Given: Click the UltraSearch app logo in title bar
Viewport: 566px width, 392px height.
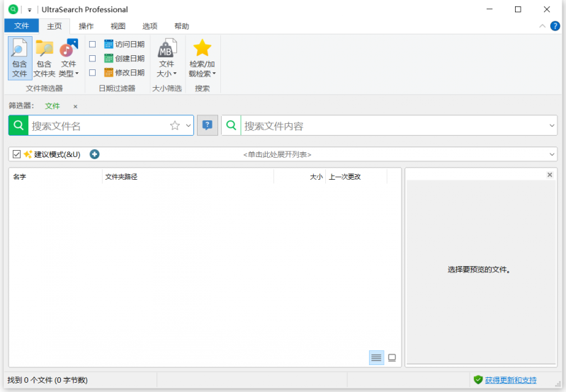Looking at the screenshot, I should pos(13,9).
